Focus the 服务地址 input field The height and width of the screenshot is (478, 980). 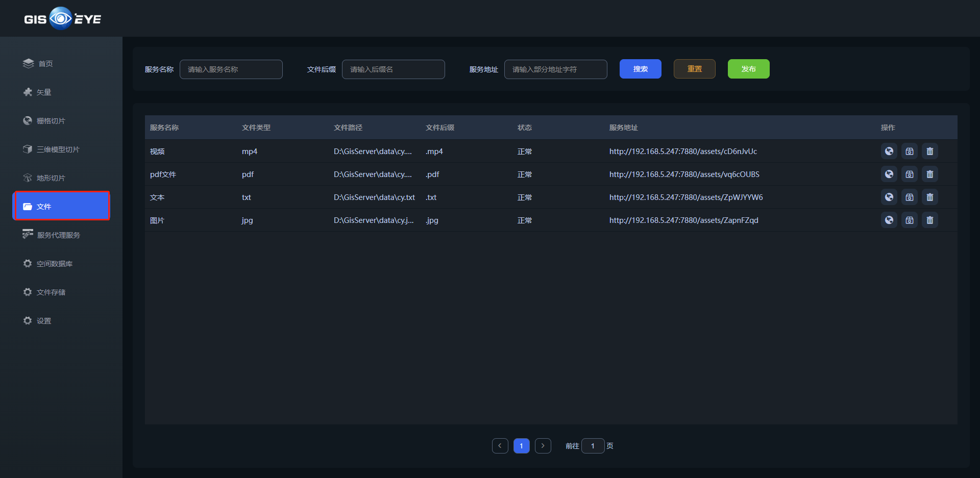[x=556, y=69]
